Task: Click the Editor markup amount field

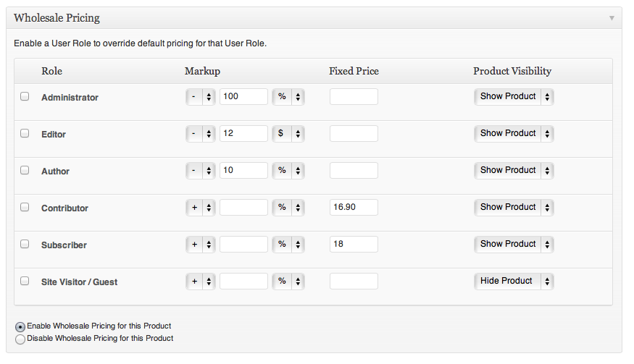Action: [243, 133]
